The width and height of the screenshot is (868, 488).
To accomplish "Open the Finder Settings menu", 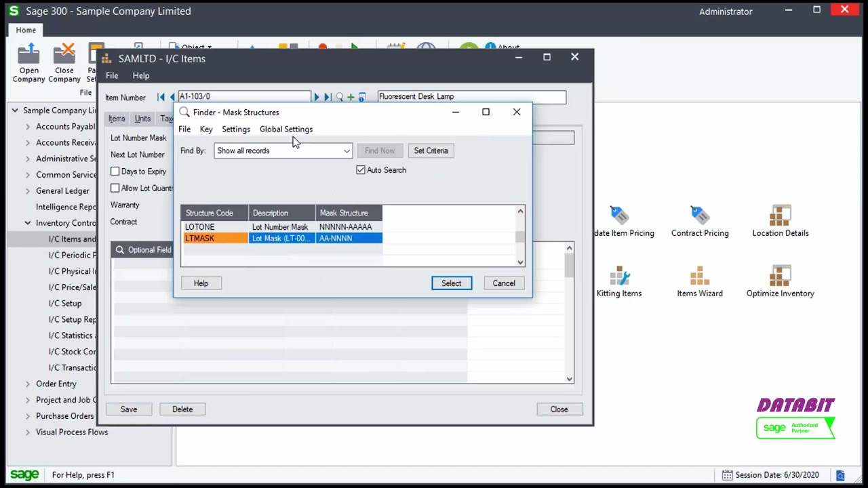I will [236, 129].
